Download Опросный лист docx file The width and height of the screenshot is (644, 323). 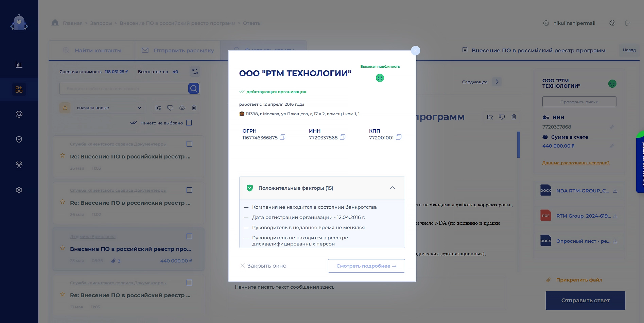pyautogui.click(x=615, y=241)
